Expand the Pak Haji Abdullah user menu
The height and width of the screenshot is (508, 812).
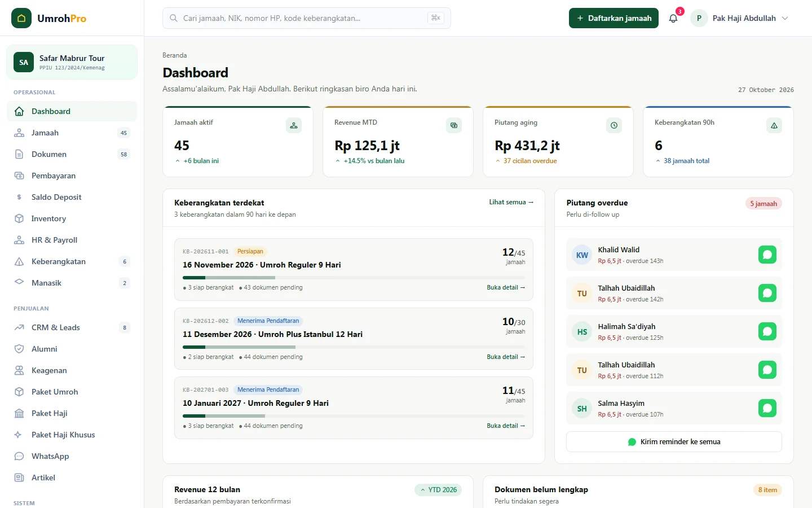(x=740, y=18)
